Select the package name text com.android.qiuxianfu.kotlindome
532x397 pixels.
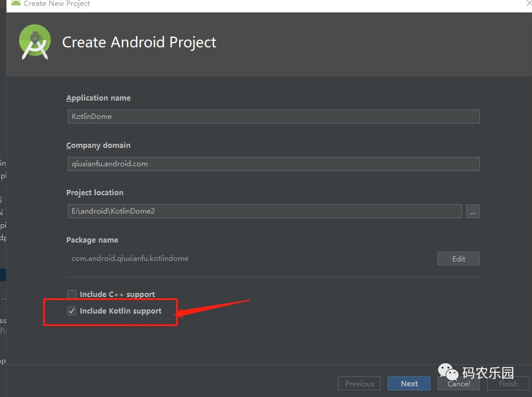click(129, 259)
